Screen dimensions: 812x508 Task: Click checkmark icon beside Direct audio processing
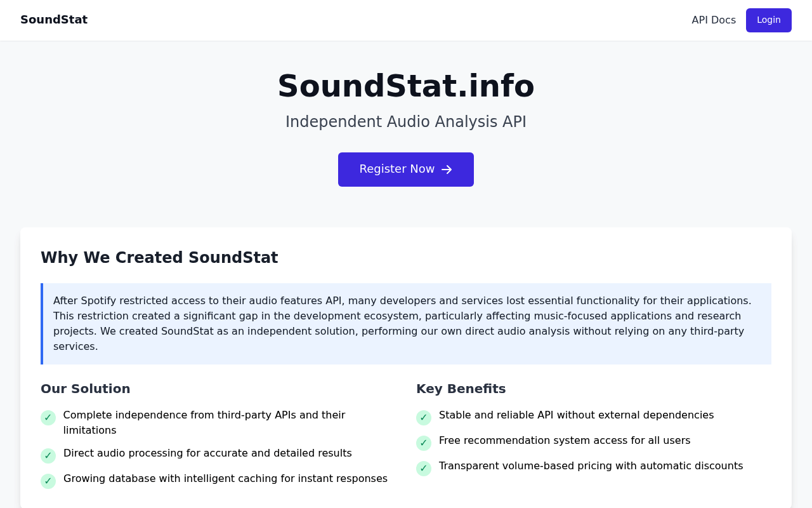pos(48,456)
